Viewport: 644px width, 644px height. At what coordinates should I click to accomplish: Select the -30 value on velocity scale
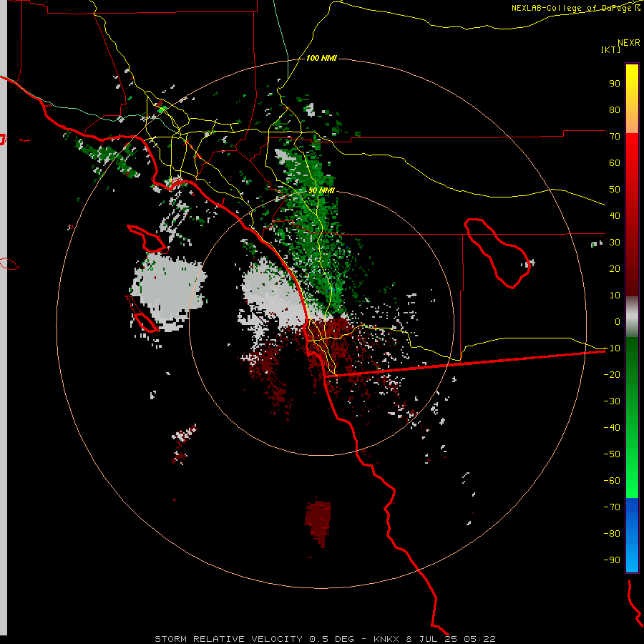pyautogui.click(x=612, y=401)
